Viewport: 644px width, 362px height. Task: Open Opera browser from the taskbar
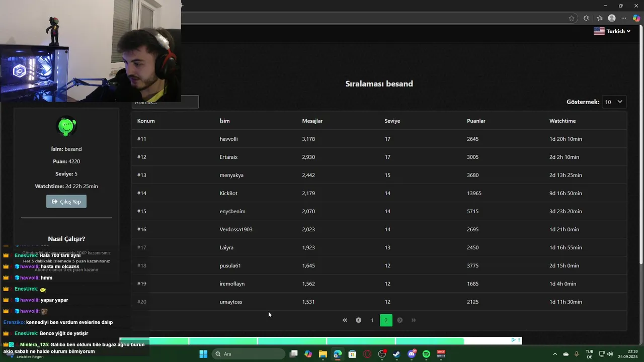click(x=367, y=354)
